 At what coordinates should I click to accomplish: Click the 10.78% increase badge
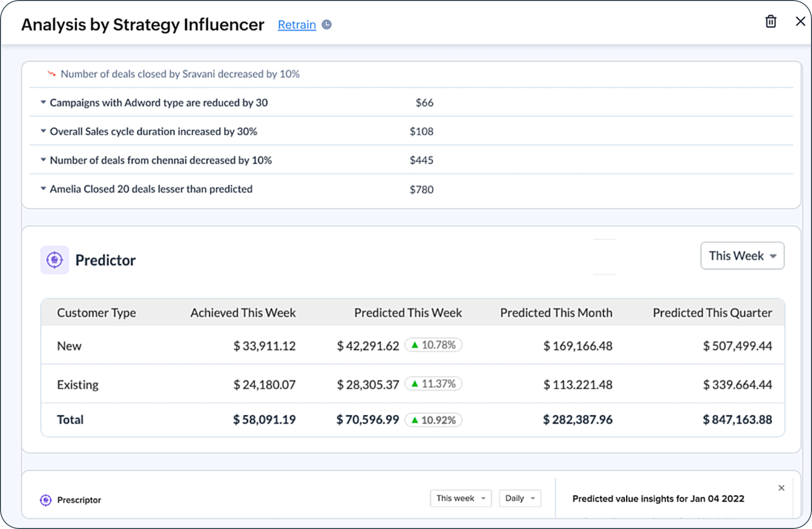[x=433, y=345]
